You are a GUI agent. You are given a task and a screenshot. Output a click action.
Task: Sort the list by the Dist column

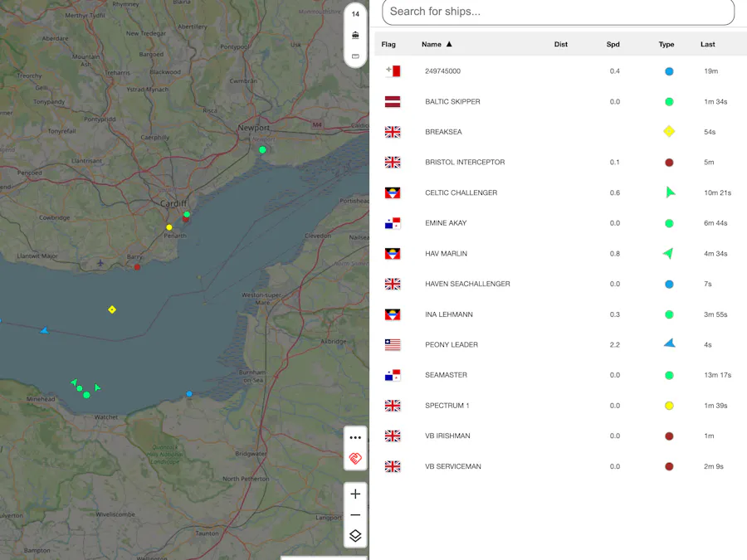pyautogui.click(x=560, y=44)
